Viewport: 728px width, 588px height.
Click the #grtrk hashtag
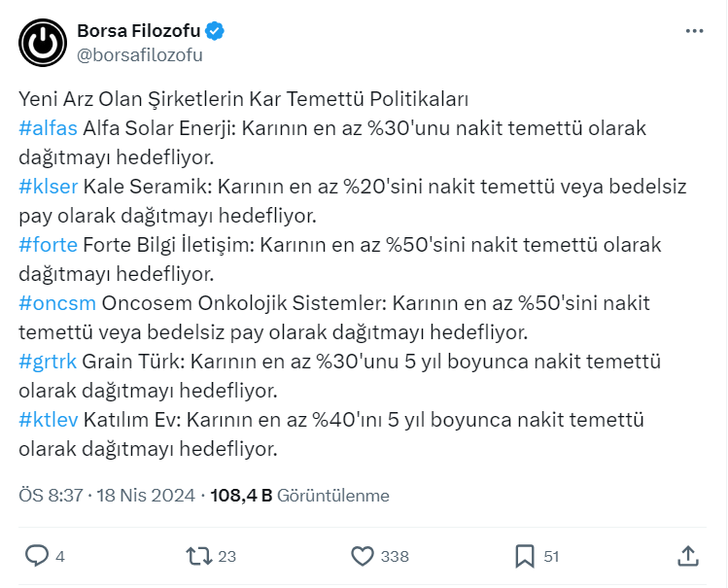[48, 362]
